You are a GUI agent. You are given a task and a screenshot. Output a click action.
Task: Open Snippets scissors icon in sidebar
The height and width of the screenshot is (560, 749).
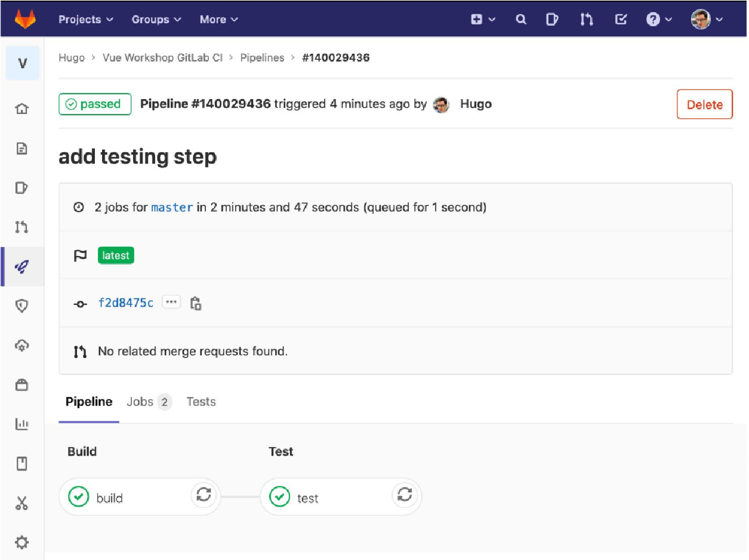coord(21,503)
